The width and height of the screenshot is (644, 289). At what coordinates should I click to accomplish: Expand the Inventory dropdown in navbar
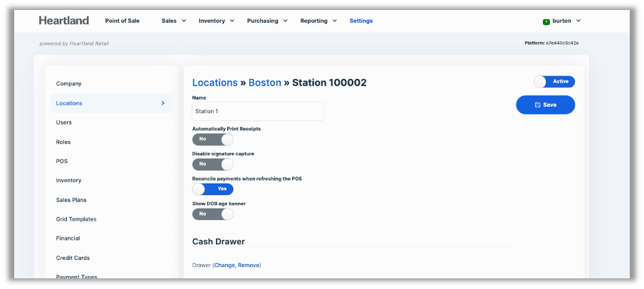click(217, 21)
